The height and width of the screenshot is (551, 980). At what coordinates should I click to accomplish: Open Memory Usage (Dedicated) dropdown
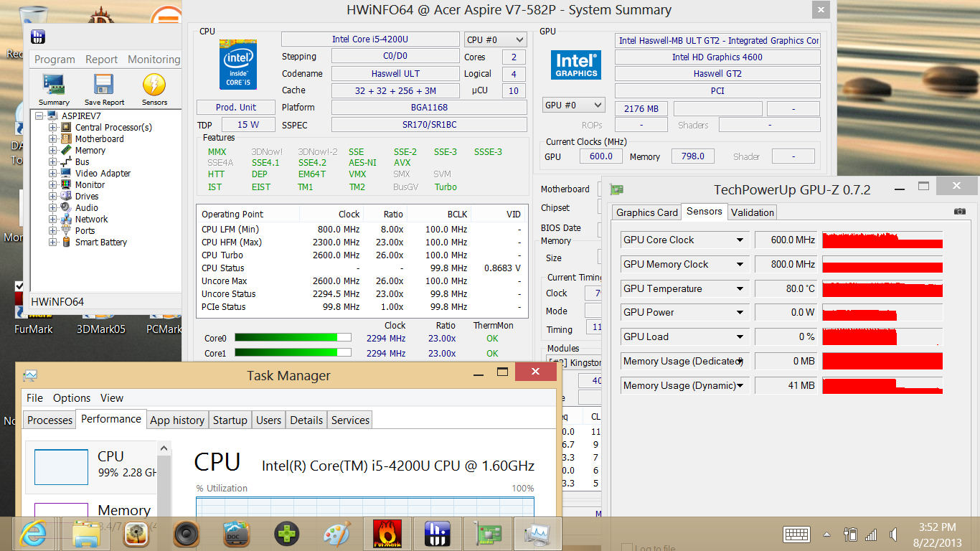click(740, 362)
